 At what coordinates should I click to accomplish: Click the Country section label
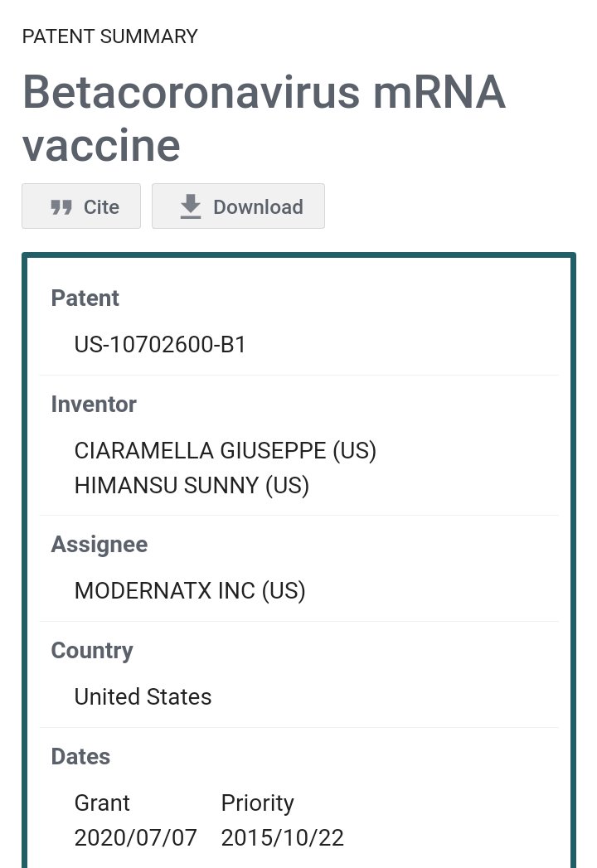(x=92, y=651)
